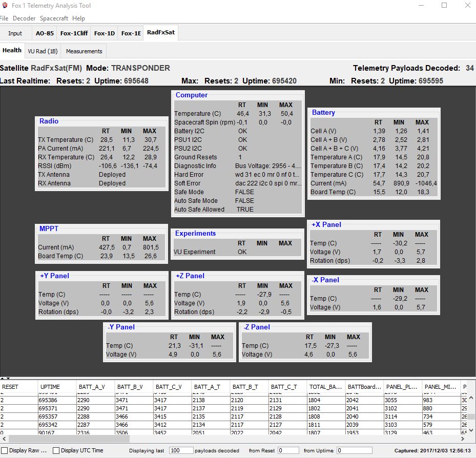Show the Measurements tab
This screenshot has height=458, width=476.
pos(84,51)
